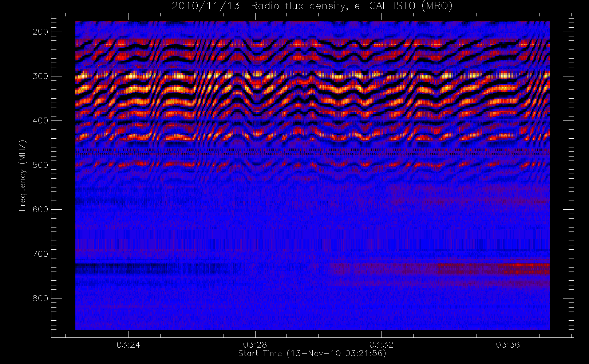
Task: Click the 'Frequency (MHZ)' axis label
Action: point(23,175)
